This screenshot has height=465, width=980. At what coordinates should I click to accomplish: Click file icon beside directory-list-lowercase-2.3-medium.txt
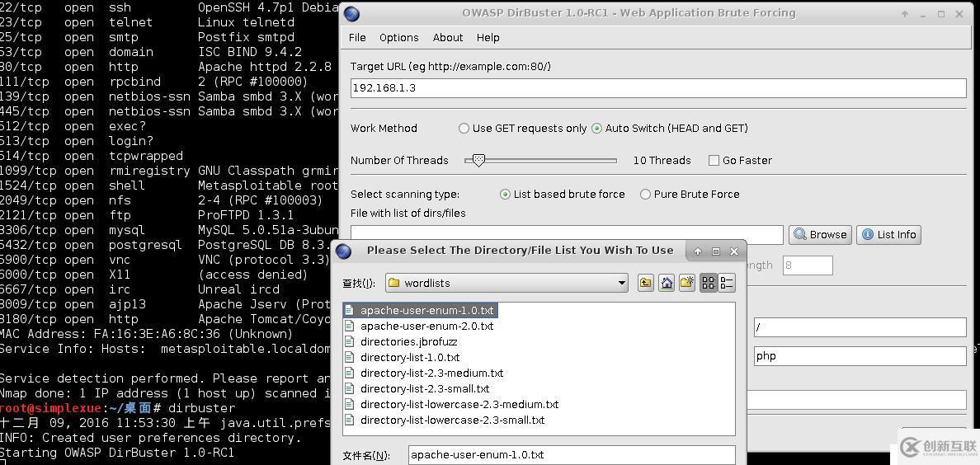coord(350,404)
